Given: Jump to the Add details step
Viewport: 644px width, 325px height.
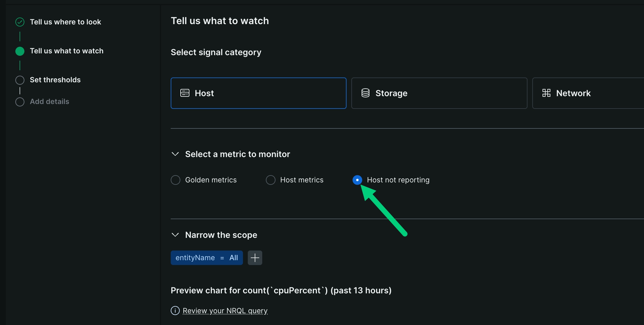Looking at the screenshot, I should click(49, 102).
